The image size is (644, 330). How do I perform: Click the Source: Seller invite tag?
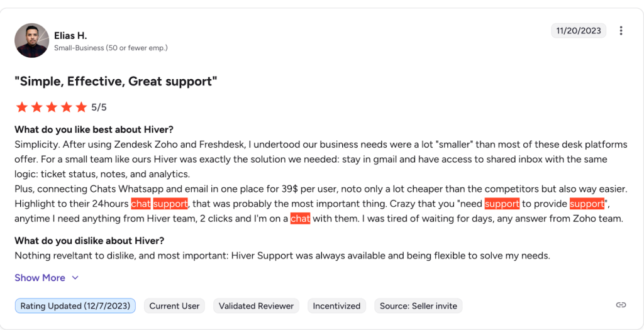coord(419,306)
